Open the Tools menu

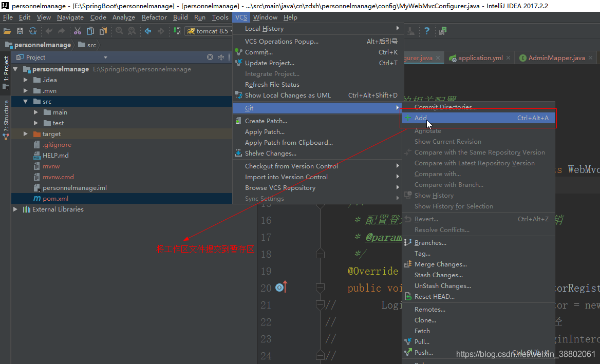click(220, 17)
